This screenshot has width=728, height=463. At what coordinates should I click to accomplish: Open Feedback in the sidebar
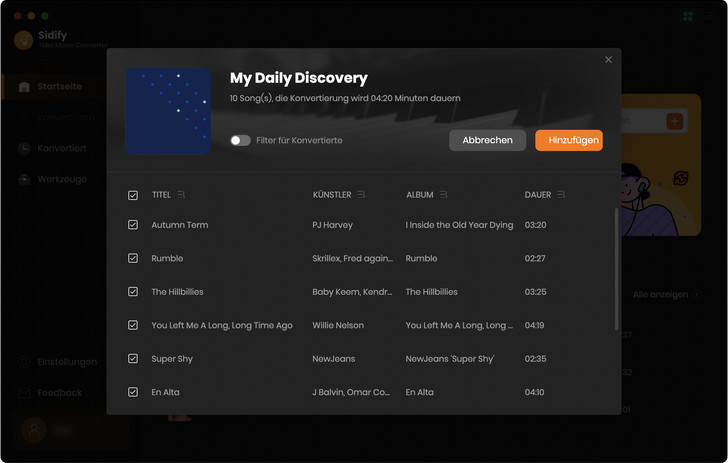[59, 393]
